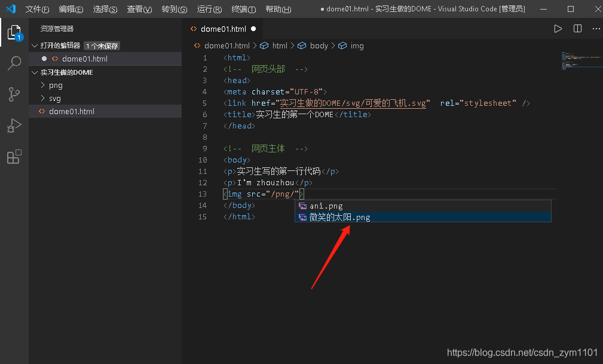The image size is (603, 364).
Task: Click line number 5 in the gutter
Action: (x=204, y=103)
